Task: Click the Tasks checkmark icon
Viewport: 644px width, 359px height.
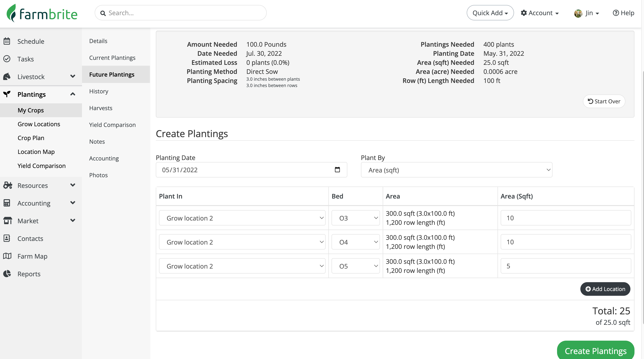Action: coord(7,59)
